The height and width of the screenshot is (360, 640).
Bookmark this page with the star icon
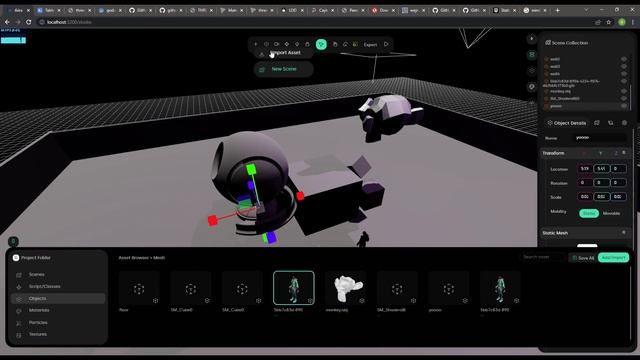[609, 22]
